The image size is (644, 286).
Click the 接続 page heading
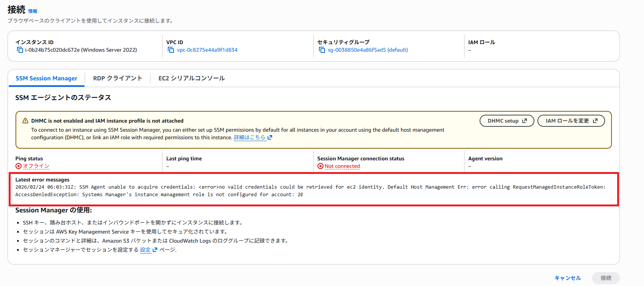click(16, 9)
